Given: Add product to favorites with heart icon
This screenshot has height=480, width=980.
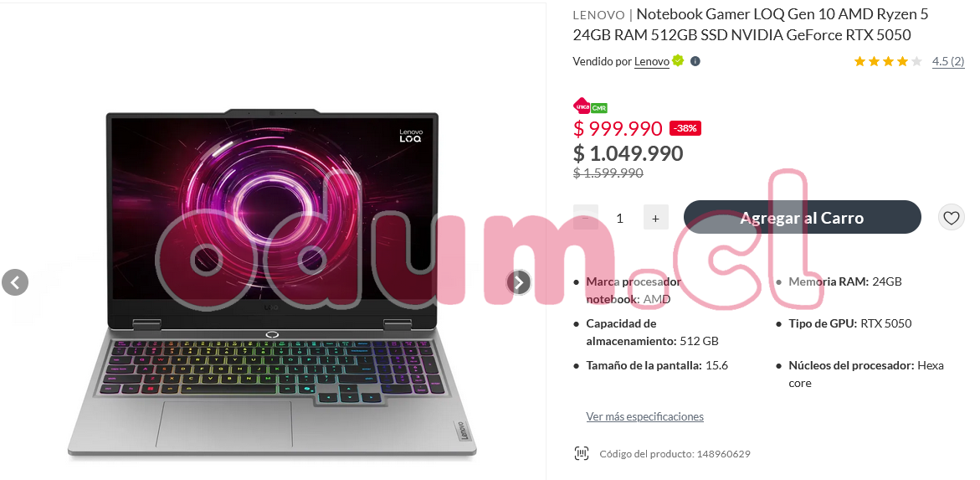Looking at the screenshot, I should point(952,218).
